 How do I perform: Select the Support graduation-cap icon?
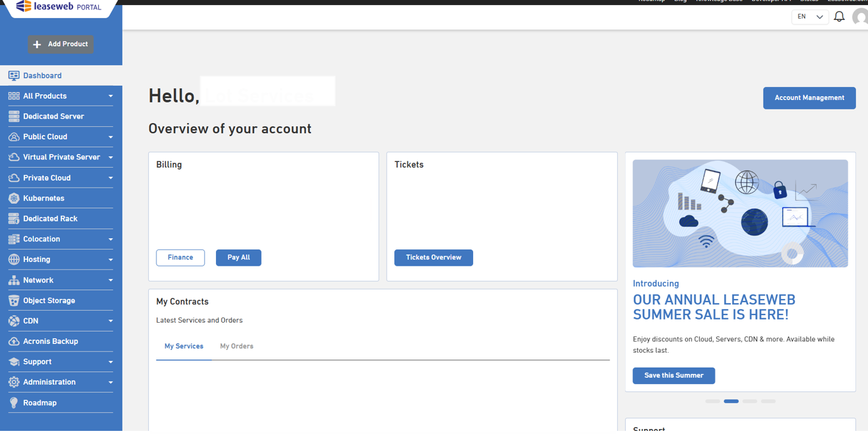click(14, 362)
